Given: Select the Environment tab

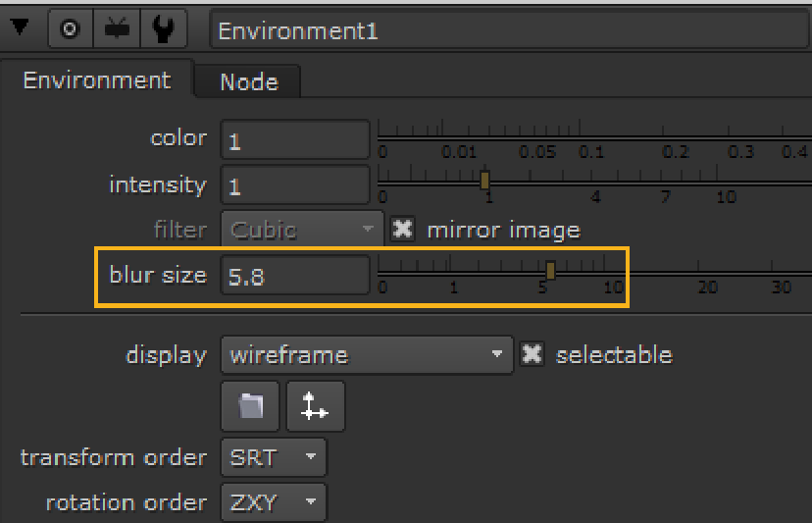Looking at the screenshot, I should click(96, 80).
